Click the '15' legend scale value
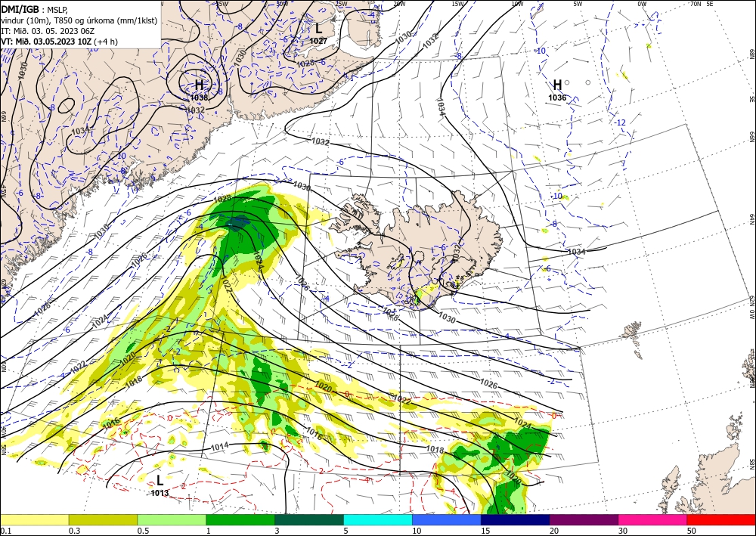This screenshot has width=756, height=536. point(485,531)
